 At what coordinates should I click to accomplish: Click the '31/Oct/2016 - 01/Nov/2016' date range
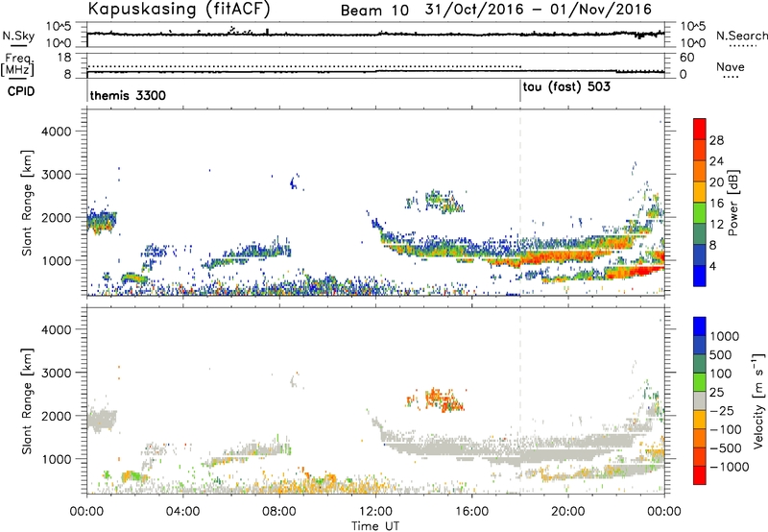click(538, 10)
